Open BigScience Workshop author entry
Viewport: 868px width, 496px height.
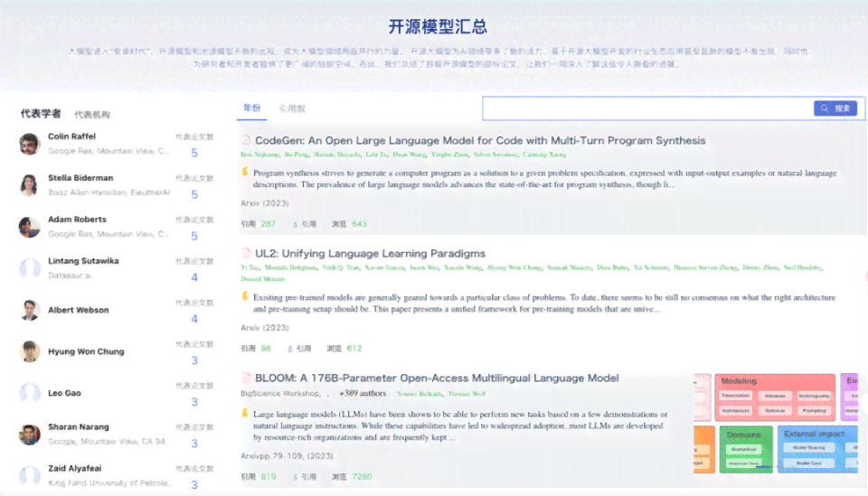pyautogui.click(x=280, y=393)
